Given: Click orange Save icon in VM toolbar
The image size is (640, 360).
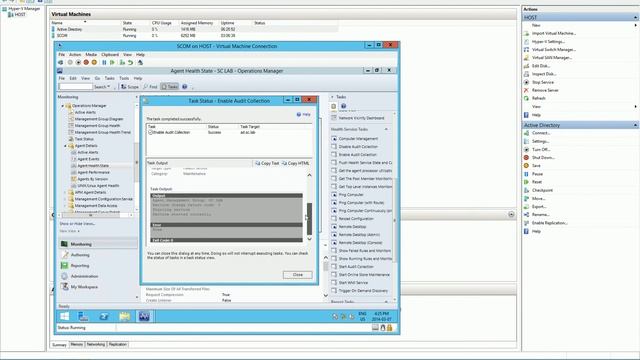Looking at the screenshot, I should [94, 62].
